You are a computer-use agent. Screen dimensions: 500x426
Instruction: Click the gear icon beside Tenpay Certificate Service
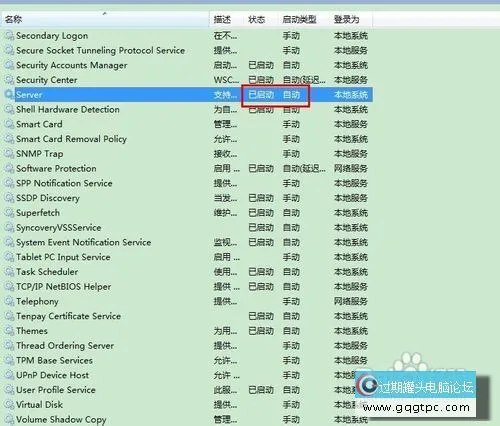[x=9, y=316]
